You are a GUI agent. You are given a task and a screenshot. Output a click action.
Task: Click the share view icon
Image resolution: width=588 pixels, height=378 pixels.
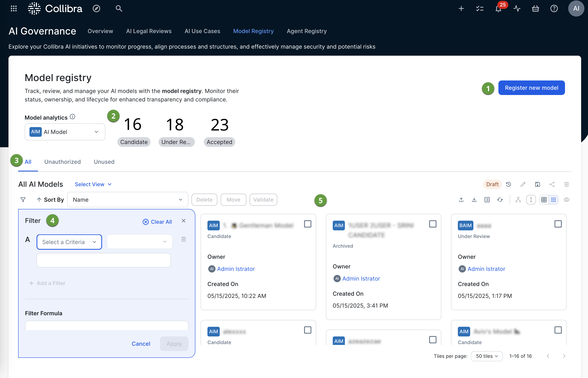(552, 184)
